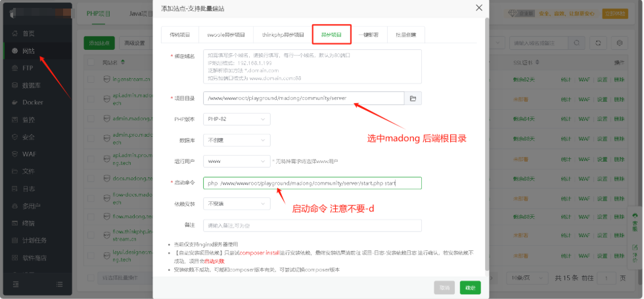Expand the PHP版本 PHP-82 dropdown
Image resolution: width=644 pixels, height=299 pixels.
(x=237, y=119)
